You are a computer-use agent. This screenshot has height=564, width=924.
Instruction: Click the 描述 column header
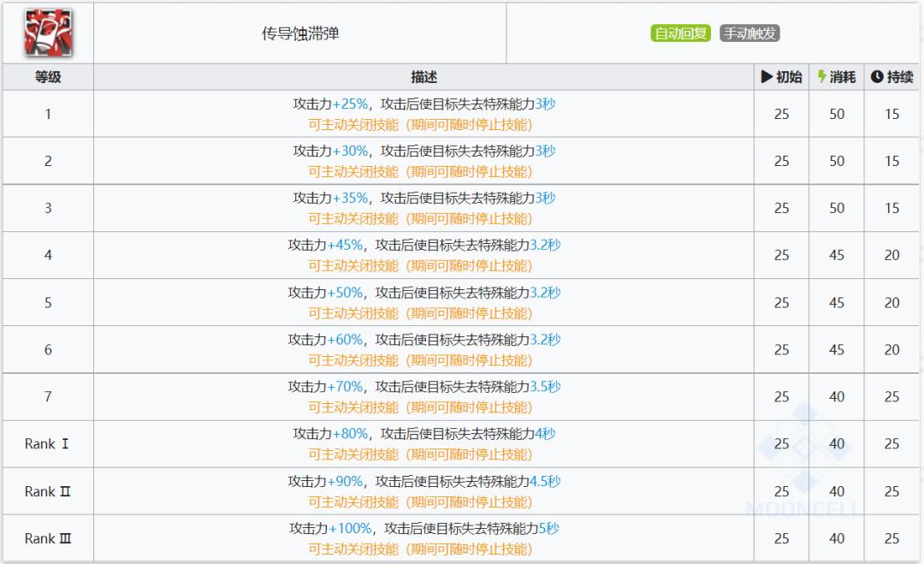(x=423, y=76)
